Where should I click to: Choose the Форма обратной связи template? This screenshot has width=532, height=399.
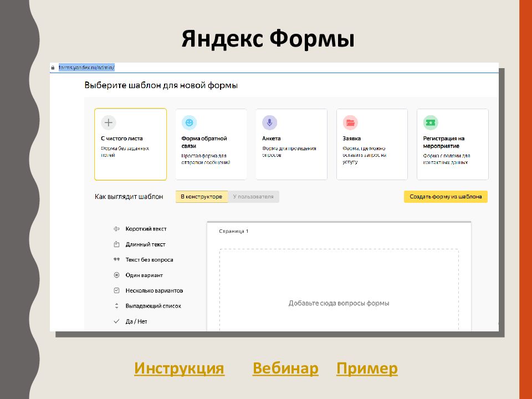pyautogui.click(x=211, y=144)
